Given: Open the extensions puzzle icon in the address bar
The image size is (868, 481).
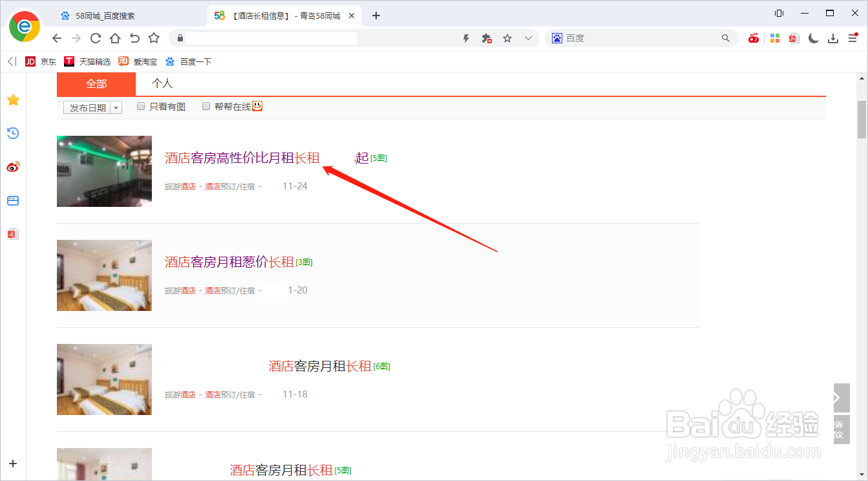Looking at the screenshot, I should pos(487,39).
